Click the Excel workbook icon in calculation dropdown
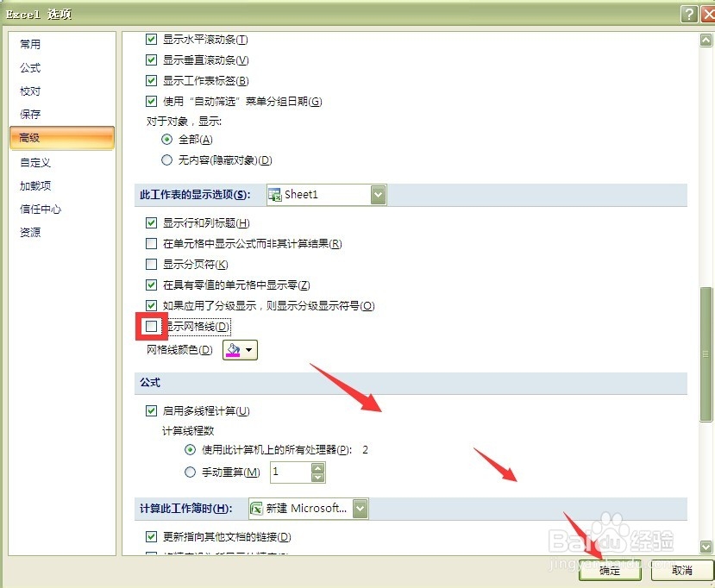715x588 pixels. click(x=257, y=508)
